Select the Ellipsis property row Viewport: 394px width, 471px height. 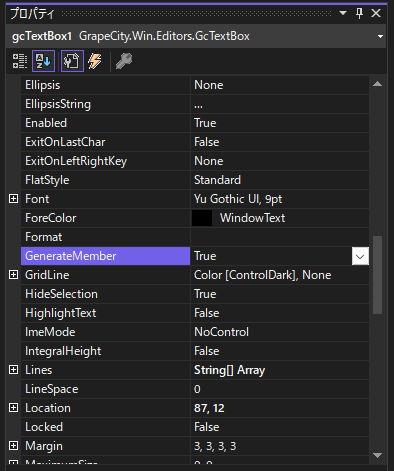coord(195,85)
